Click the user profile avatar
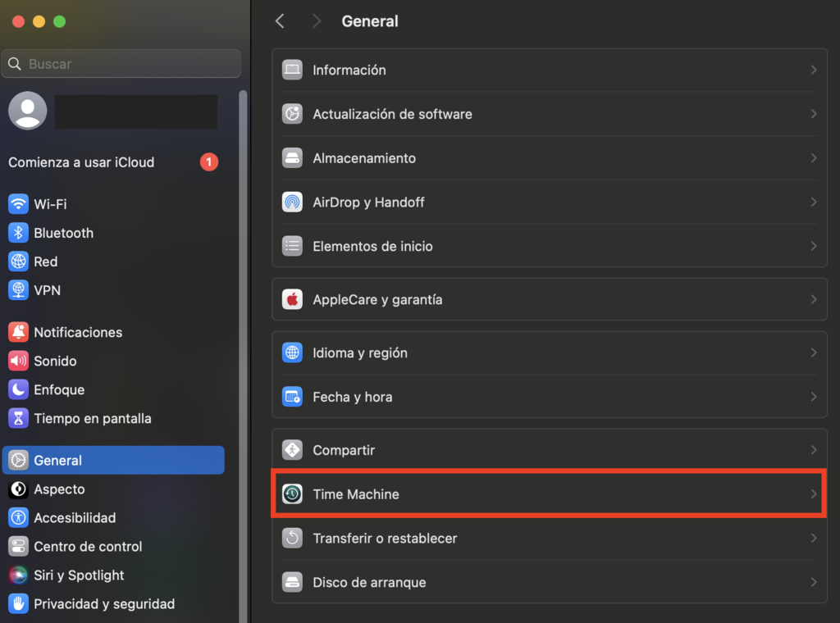 click(27, 111)
